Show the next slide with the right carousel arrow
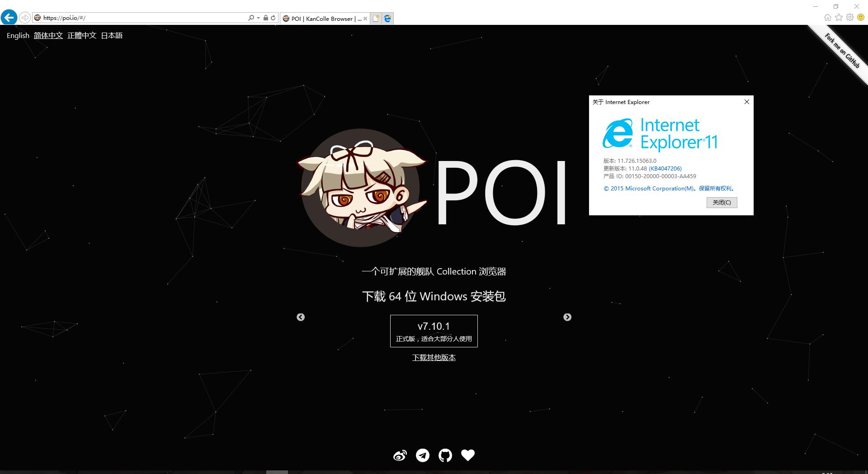 pyautogui.click(x=568, y=317)
